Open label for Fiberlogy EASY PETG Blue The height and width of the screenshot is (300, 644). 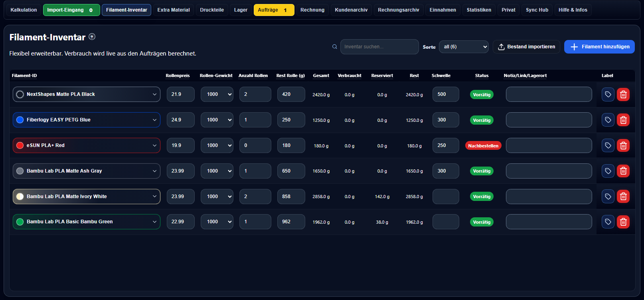point(608,120)
